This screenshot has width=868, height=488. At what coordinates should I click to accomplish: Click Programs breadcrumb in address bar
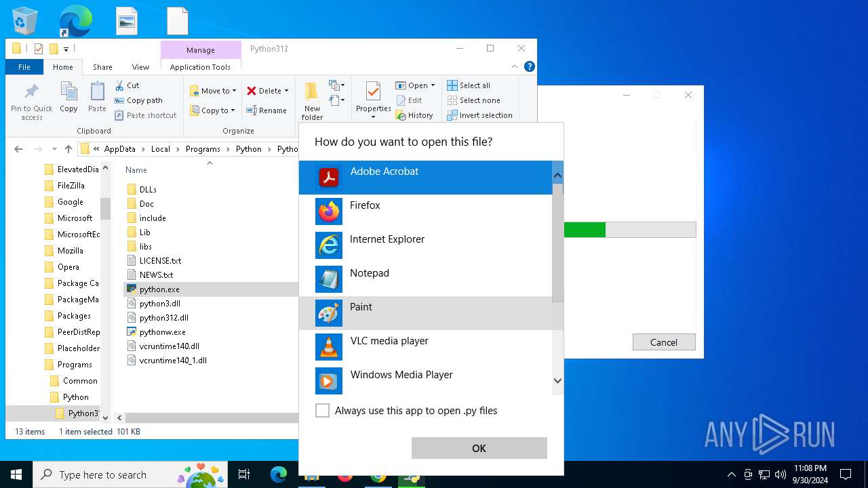[x=203, y=149]
